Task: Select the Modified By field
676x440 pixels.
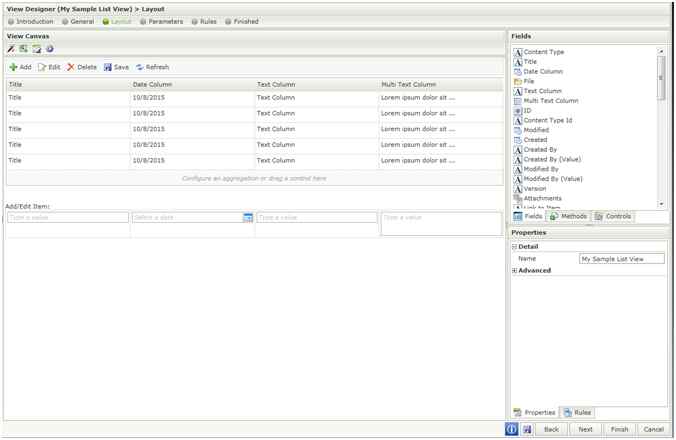Action: (x=536, y=169)
